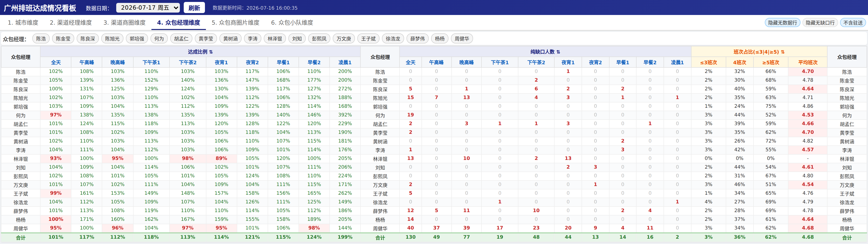Open the 5. 众包商圈片维度 tab
The width and height of the screenshot is (868, 244).
(236, 23)
